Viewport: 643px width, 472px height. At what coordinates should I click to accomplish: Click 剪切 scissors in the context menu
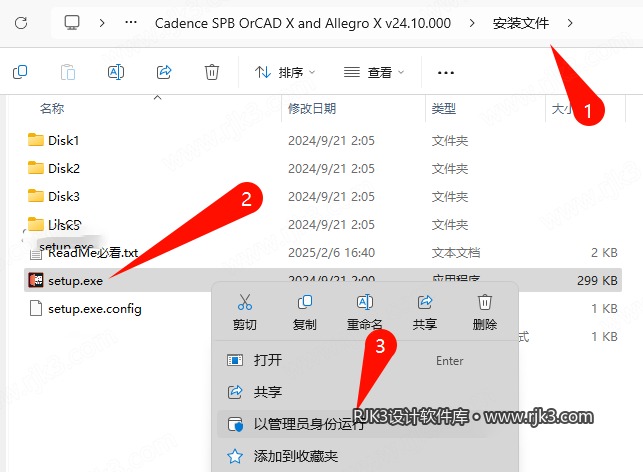pyautogui.click(x=245, y=312)
